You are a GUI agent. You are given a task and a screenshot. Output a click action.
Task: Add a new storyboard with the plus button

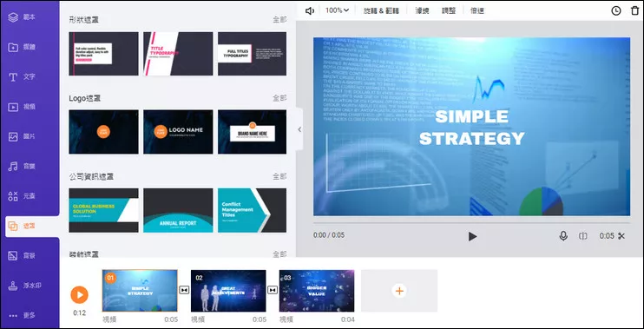[399, 291]
